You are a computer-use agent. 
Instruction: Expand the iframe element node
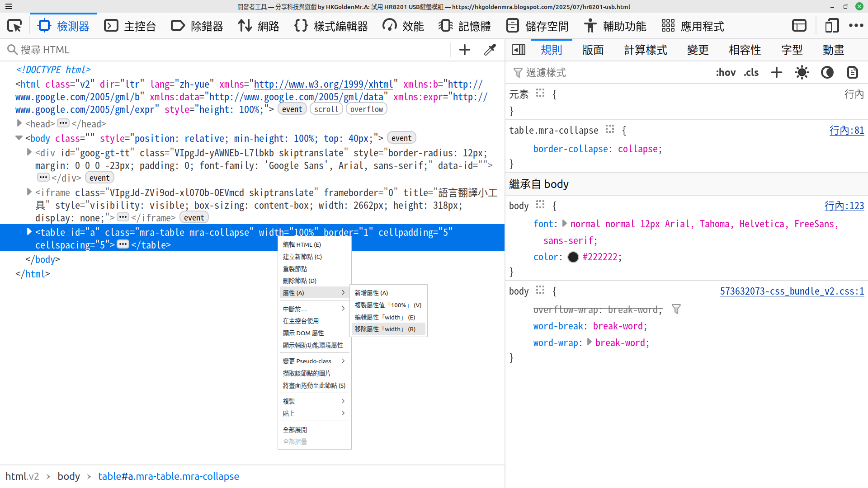[x=29, y=192]
